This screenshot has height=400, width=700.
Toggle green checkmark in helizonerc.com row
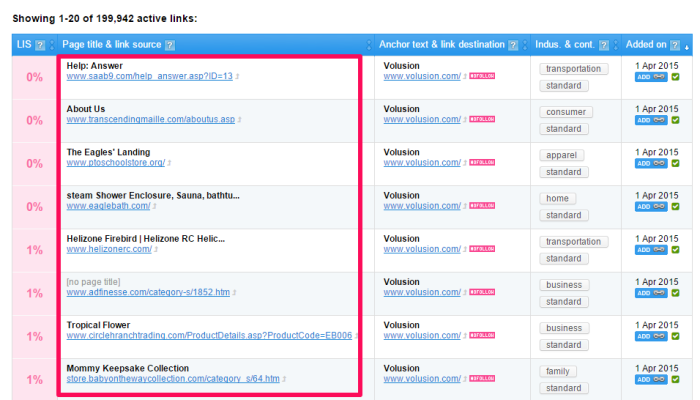675,250
